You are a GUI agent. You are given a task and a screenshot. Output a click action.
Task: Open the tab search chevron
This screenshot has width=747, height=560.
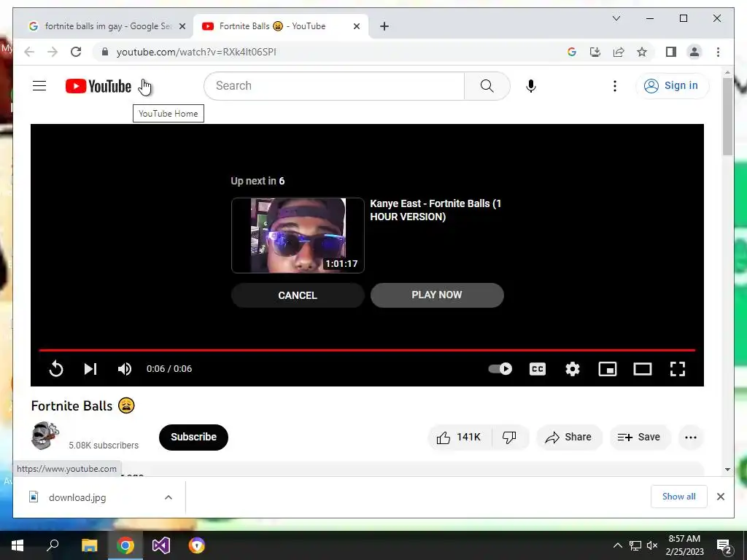tap(616, 18)
